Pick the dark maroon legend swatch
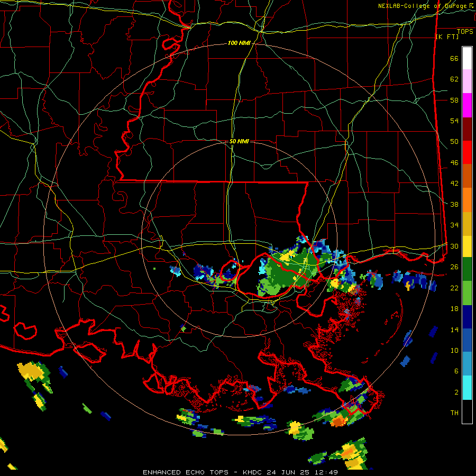This screenshot has height=476, width=476. point(467,129)
